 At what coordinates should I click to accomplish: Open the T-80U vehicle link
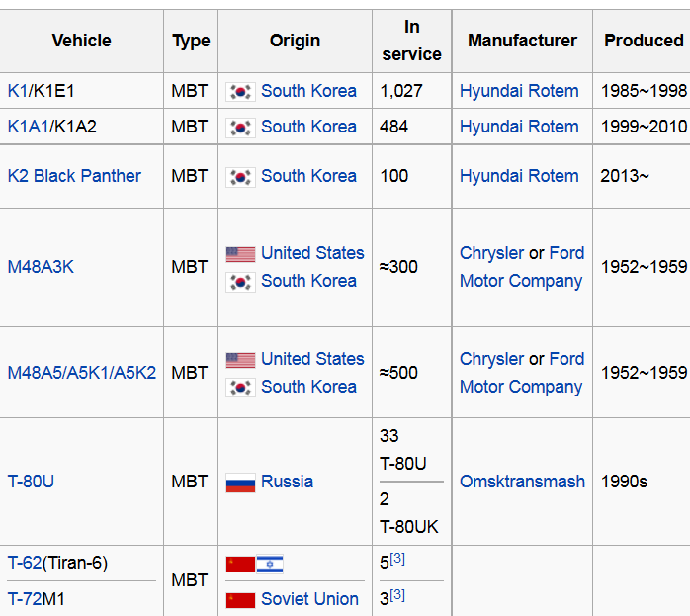click(31, 482)
